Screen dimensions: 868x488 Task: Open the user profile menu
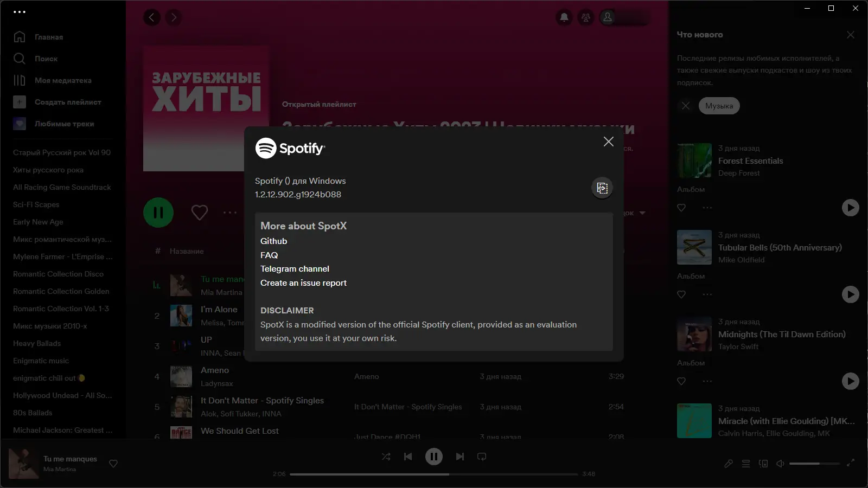(624, 17)
